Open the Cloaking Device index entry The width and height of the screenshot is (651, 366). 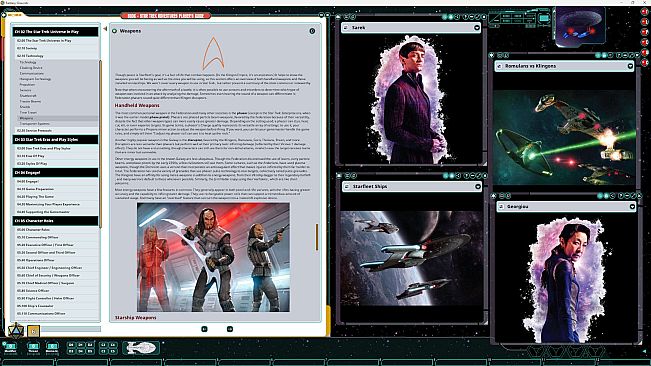click(x=31, y=68)
